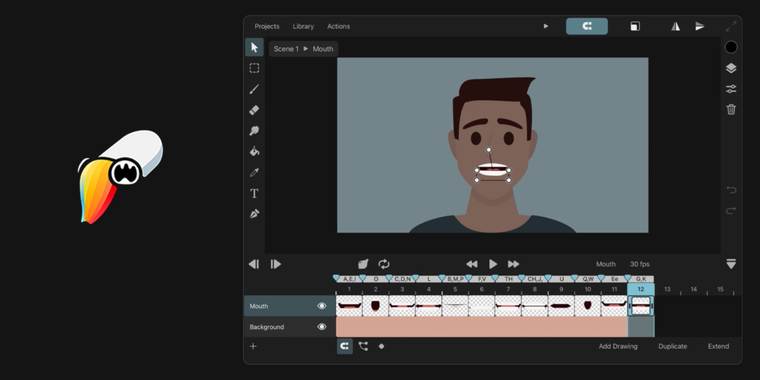Select the Smudge tool
The image size is (760, 380).
(x=254, y=131)
